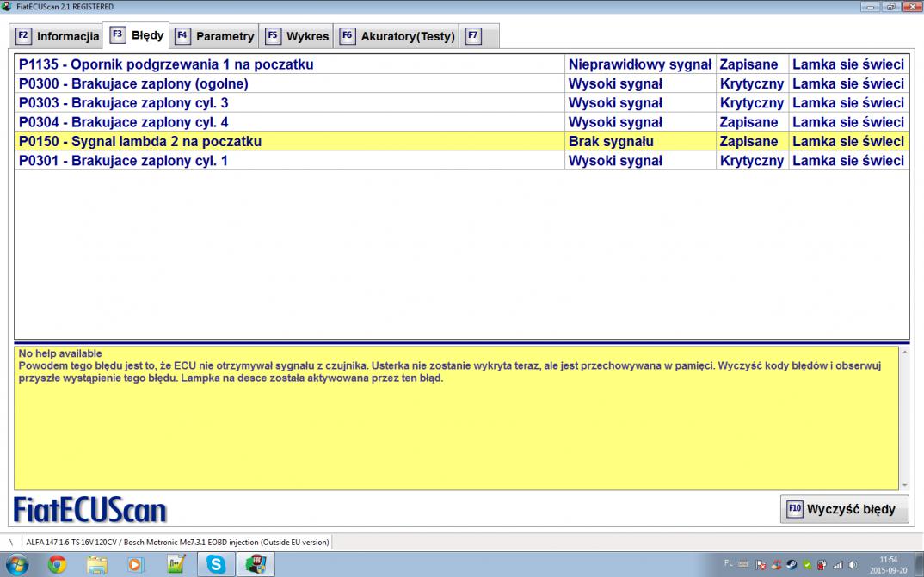Click Zapisane status in the P0304 row

752,122
